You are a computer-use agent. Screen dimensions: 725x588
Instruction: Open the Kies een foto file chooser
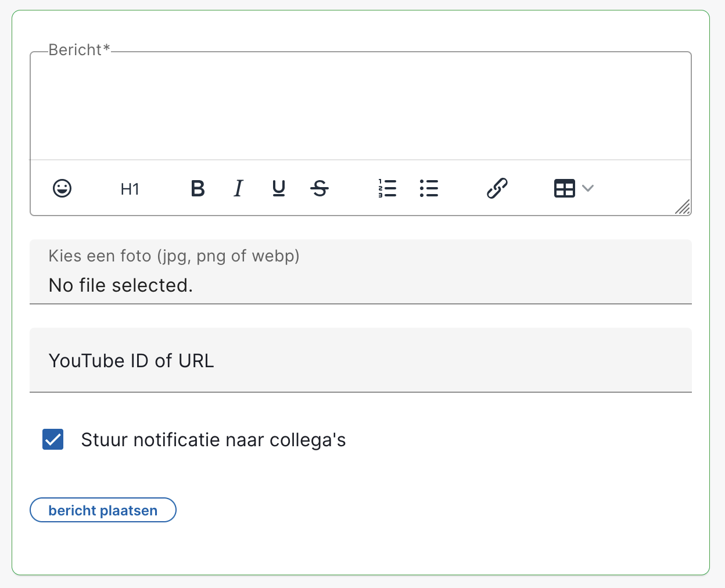(361, 271)
